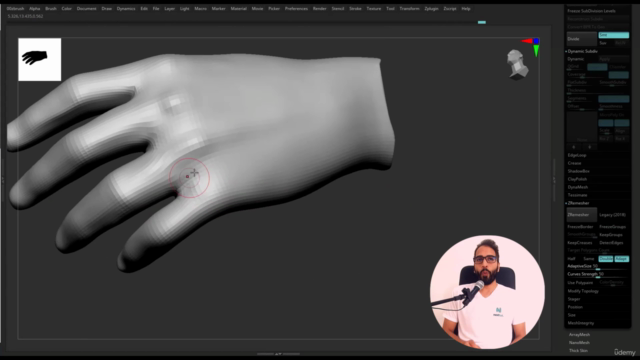
Task: Open the Render menu
Action: [320, 9]
